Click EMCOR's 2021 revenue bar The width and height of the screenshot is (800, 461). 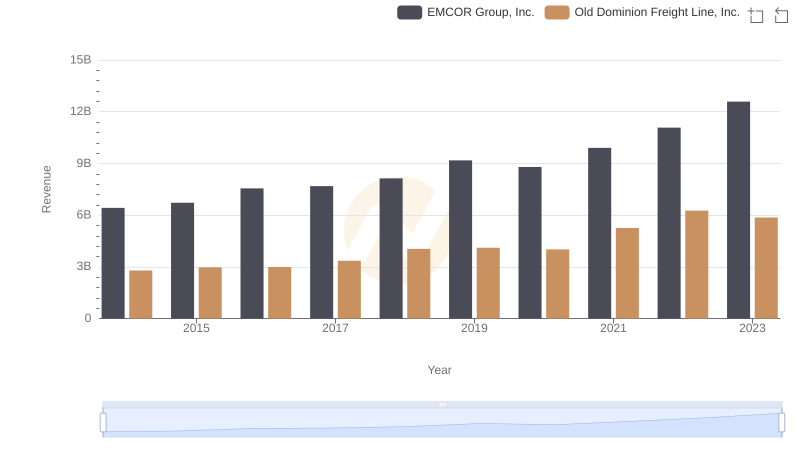599,234
